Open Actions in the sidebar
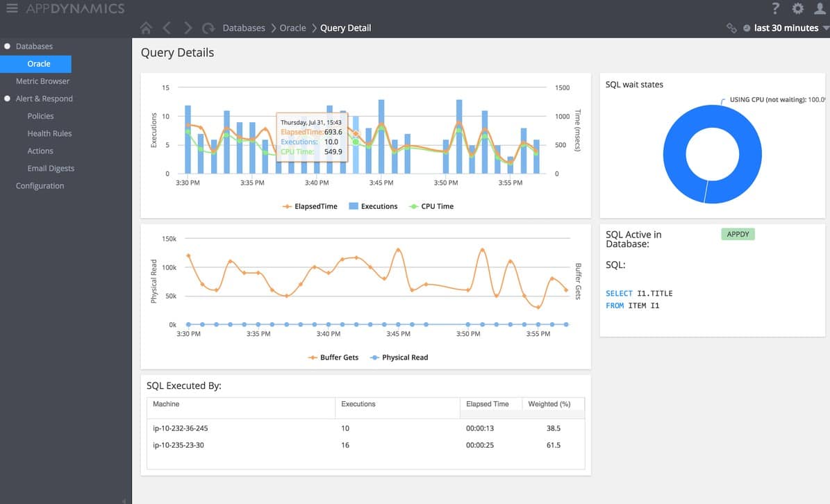The width and height of the screenshot is (830, 504). click(40, 151)
